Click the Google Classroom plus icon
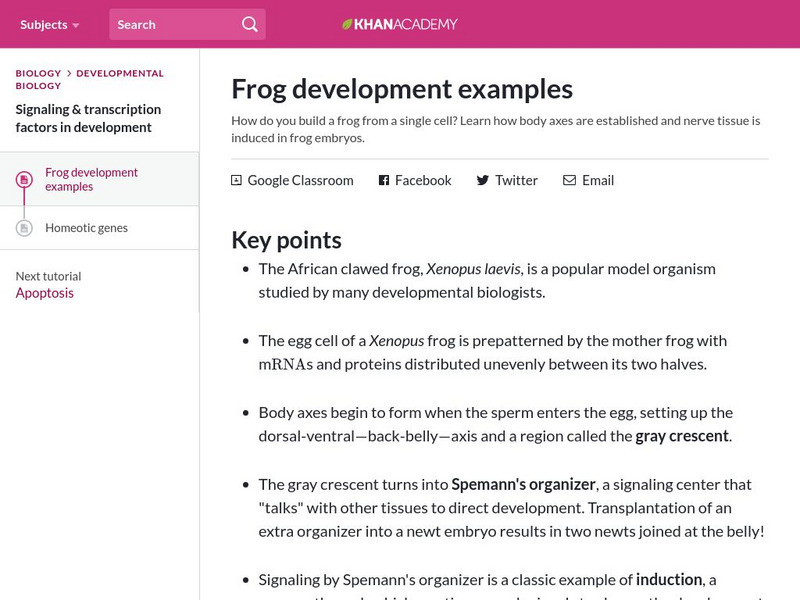Viewport: 800px width, 600px height. [236, 180]
